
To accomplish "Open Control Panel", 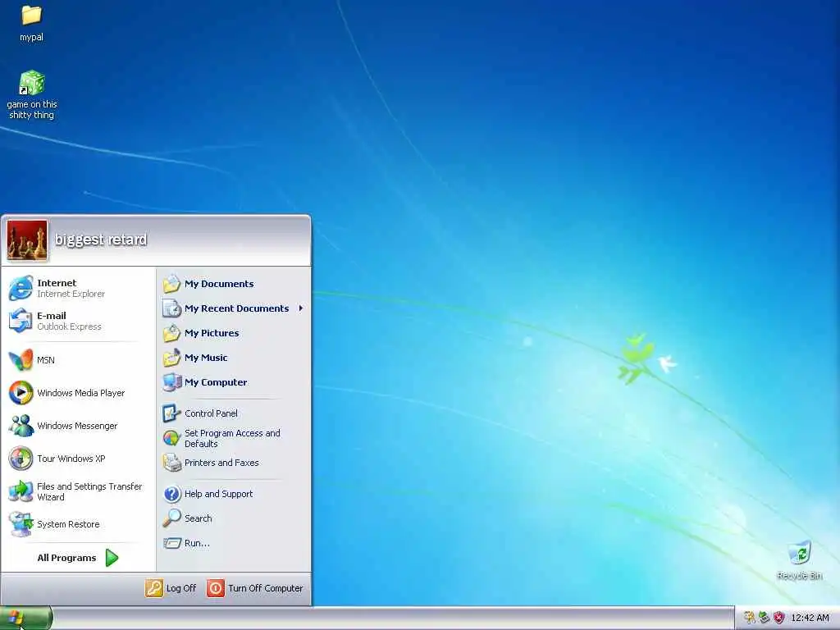I will pyautogui.click(x=234, y=413).
